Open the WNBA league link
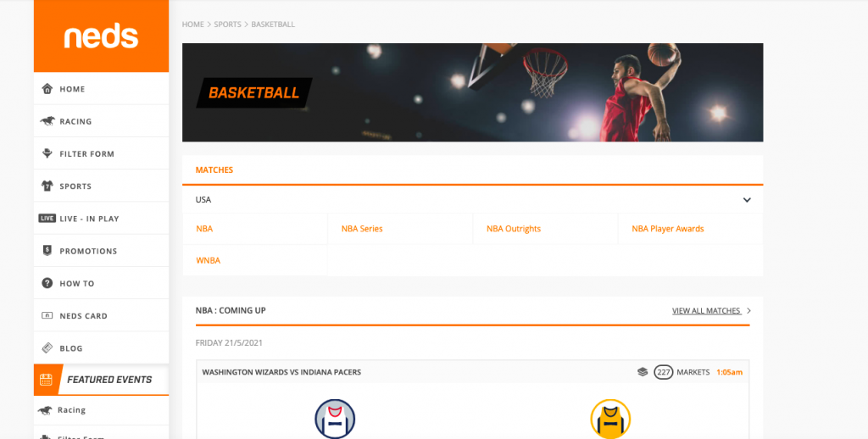This screenshot has width=868, height=439. coord(209,260)
